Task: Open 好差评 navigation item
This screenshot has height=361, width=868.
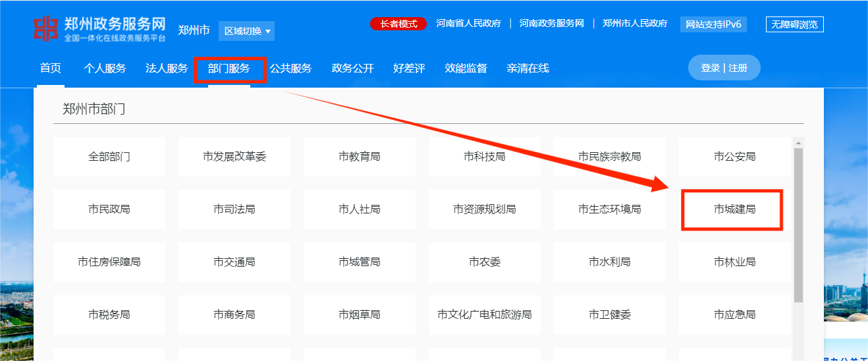Action: point(409,69)
